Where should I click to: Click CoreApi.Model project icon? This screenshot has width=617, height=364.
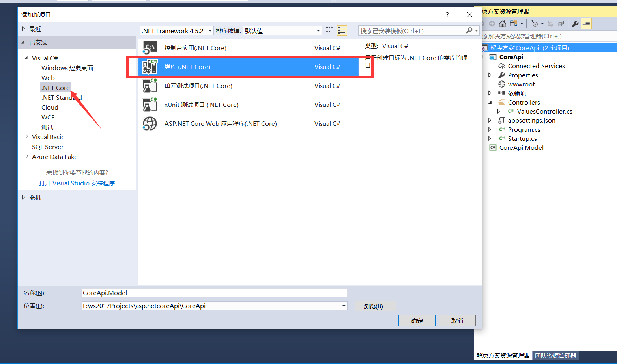coord(493,147)
